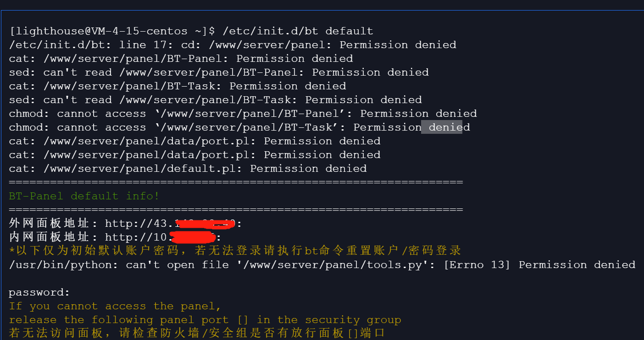Click the first 'cat: port.pl' error line

click(x=194, y=141)
